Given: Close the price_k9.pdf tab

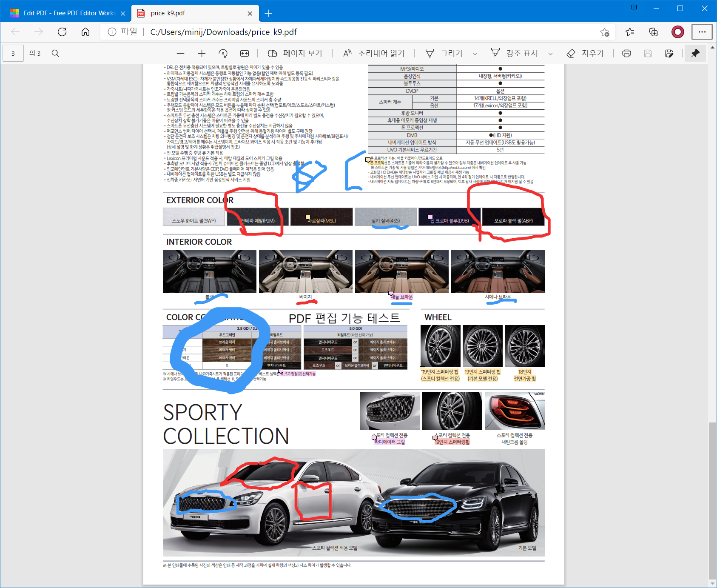Looking at the screenshot, I should point(250,13).
